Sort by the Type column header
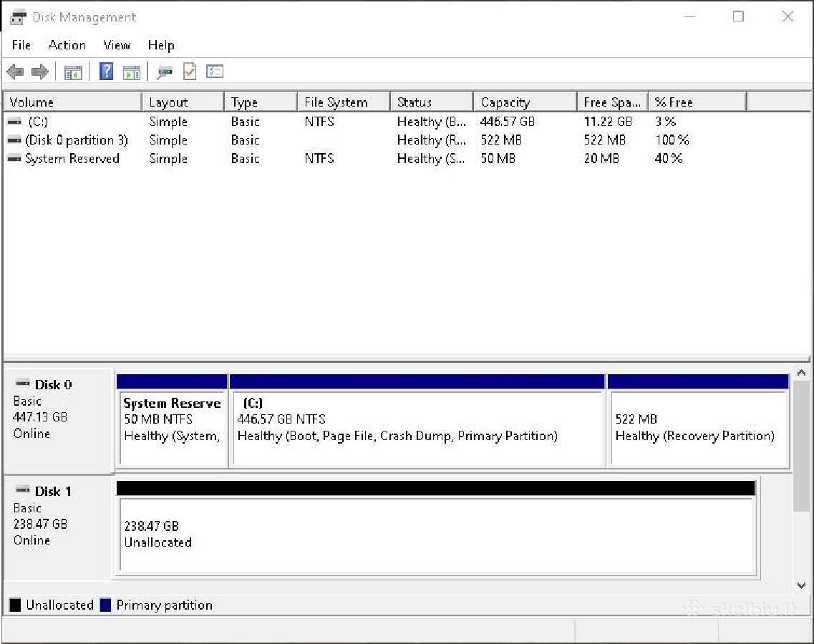 (261, 102)
